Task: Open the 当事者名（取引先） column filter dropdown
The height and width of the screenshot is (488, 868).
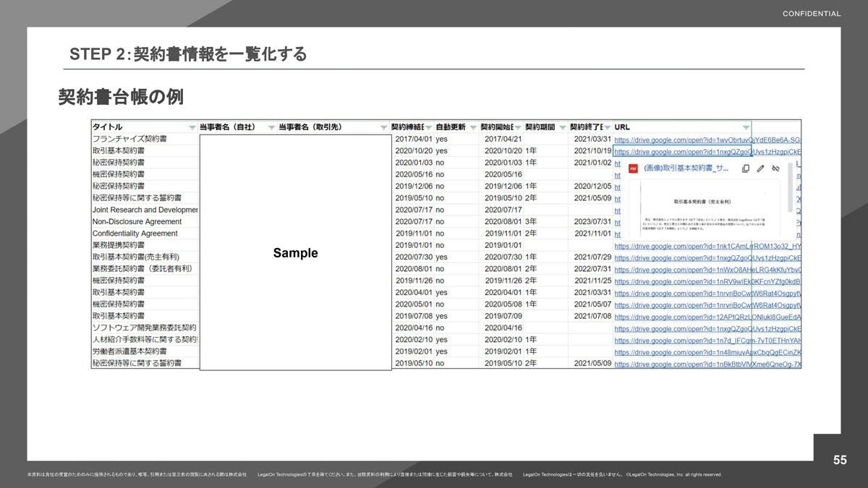Action: coord(384,127)
